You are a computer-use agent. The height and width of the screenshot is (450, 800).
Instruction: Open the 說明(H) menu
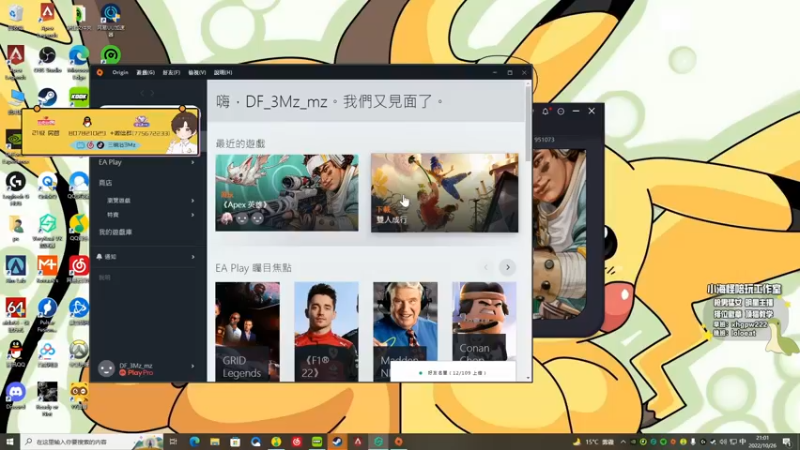[x=223, y=72]
